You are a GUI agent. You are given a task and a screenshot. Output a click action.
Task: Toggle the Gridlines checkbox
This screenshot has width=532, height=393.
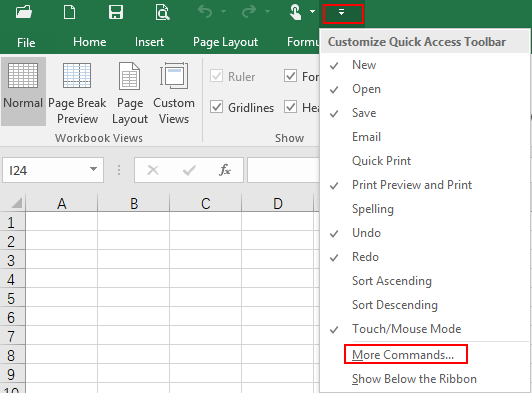[216, 107]
